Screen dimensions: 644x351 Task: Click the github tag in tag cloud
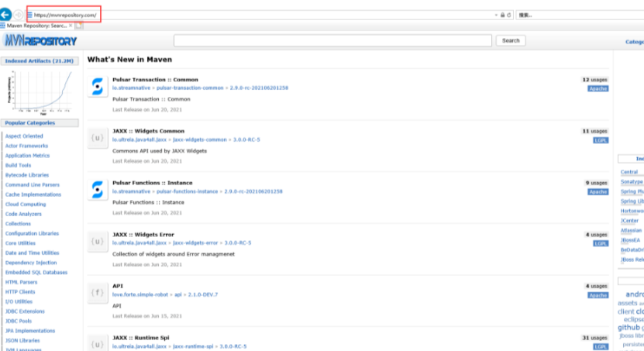click(x=629, y=327)
